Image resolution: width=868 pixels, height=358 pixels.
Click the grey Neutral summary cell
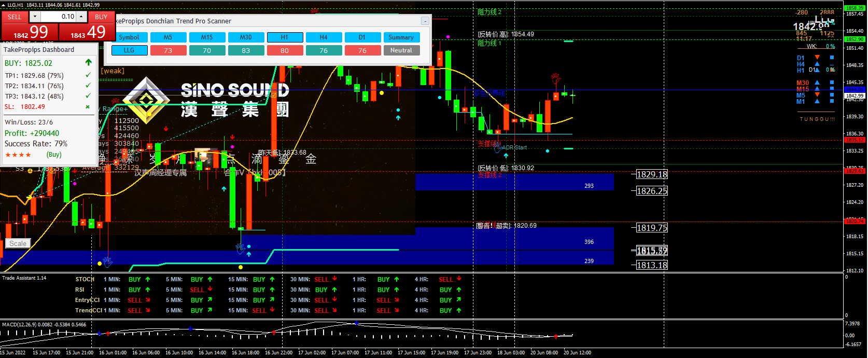(401, 50)
